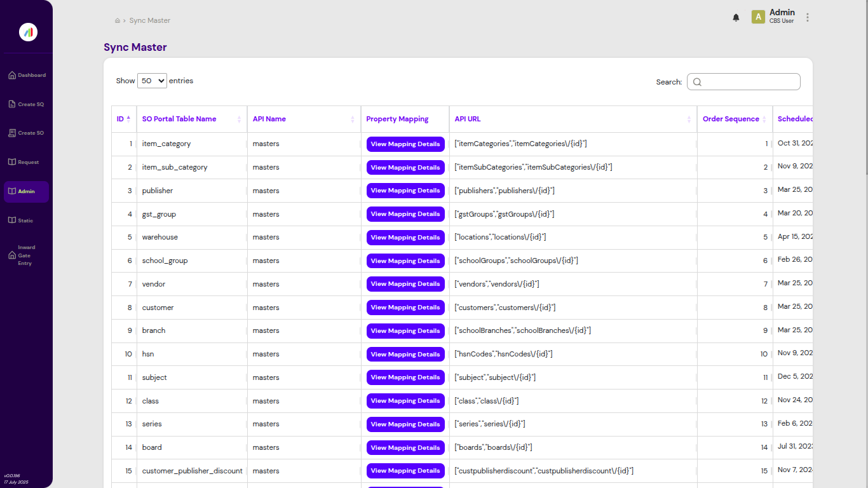View Mapping Details for warehouse
This screenshot has width=868, height=488.
click(x=405, y=237)
